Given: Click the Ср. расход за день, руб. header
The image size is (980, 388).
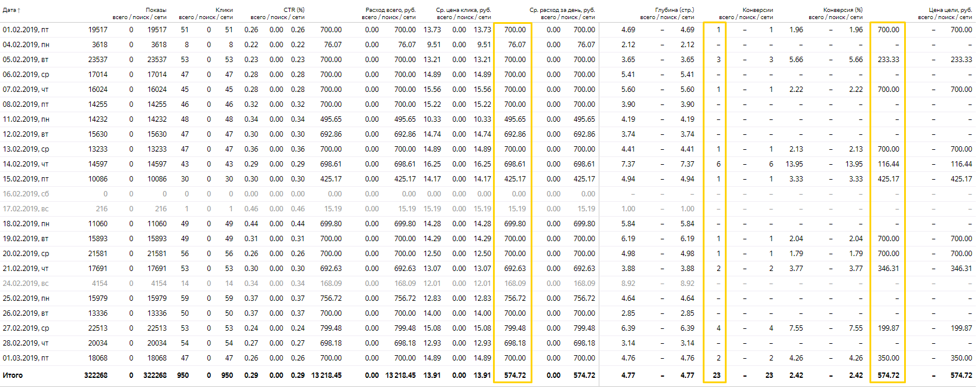Looking at the screenshot, I should [x=562, y=10].
